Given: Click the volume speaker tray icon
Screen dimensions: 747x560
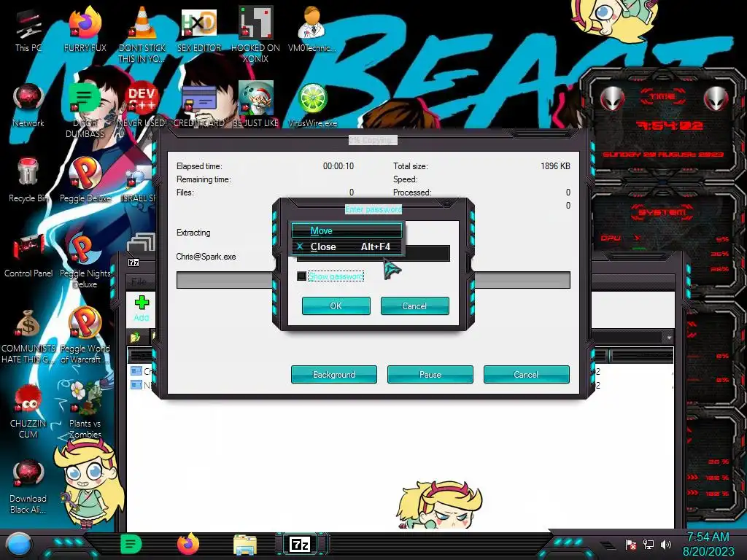Looking at the screenshot, I should 666,545.
